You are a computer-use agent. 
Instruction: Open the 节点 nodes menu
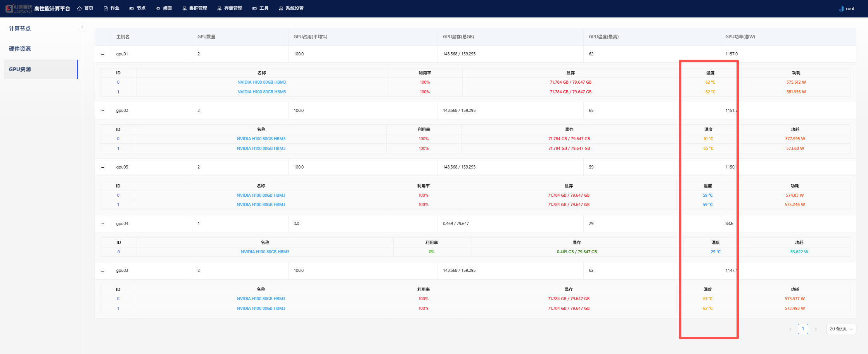pyautogui.click(x=138, y=8)
